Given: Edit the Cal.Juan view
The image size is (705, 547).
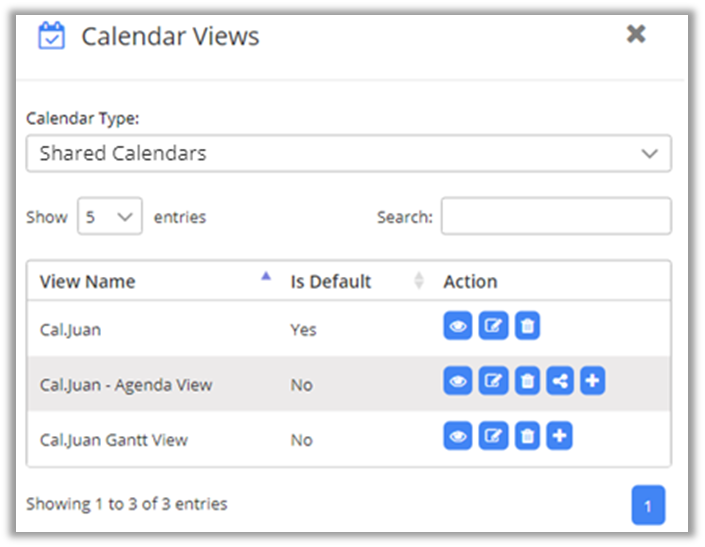Looking at the screenshot, I should pyautogui.click(x=493, y=326).
